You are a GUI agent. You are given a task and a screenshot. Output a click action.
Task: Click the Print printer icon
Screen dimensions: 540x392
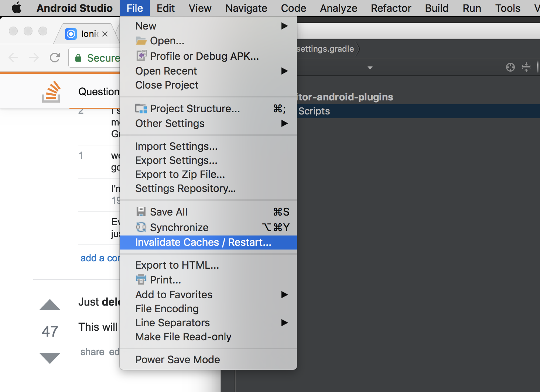(x=141, y=279)
